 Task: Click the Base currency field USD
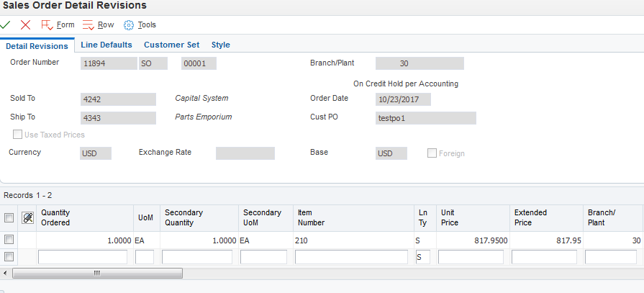click(391, 153)
